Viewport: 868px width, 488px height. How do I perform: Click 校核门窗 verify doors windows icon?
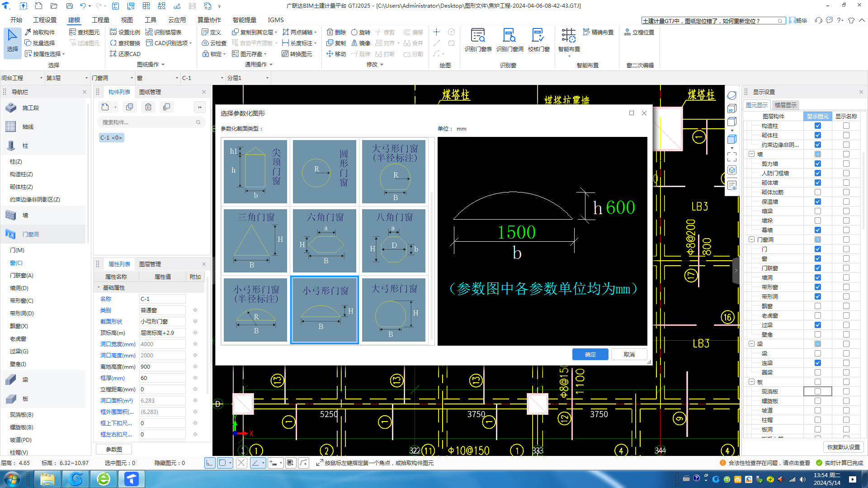pos(538,40)
